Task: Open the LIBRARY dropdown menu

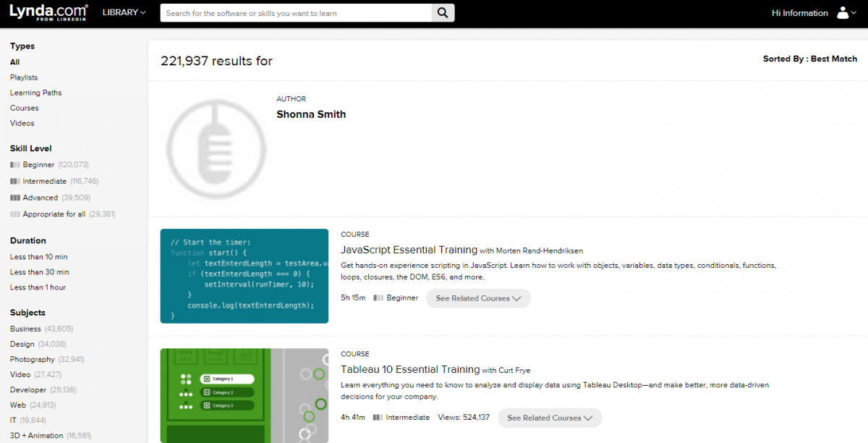Action: [124, 13]
